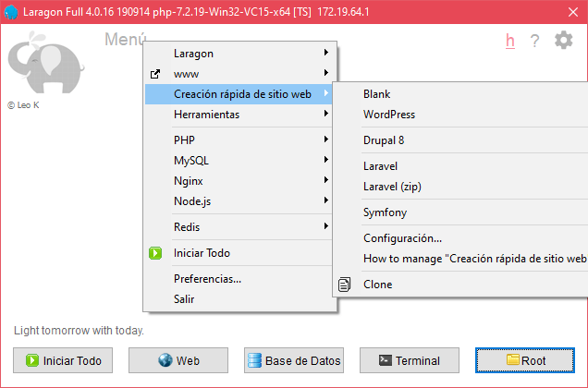Click the document icon beside Clone
588x388 pixels.
(344, 285)
